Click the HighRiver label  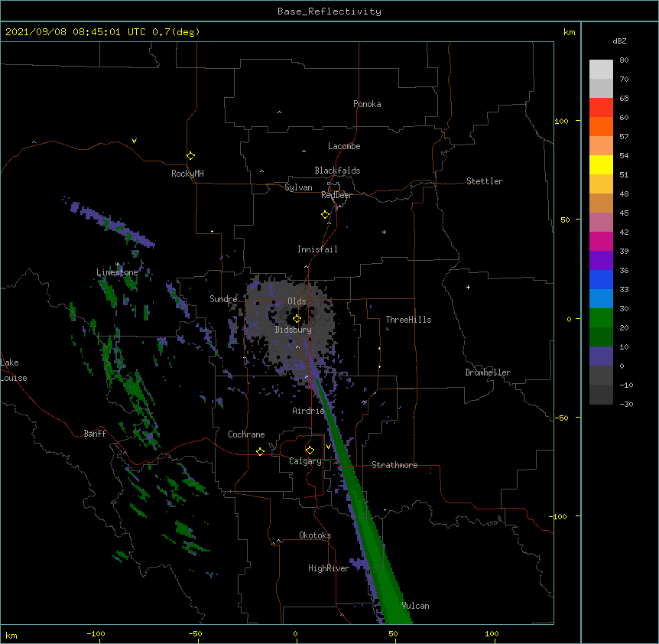[329, 568]
